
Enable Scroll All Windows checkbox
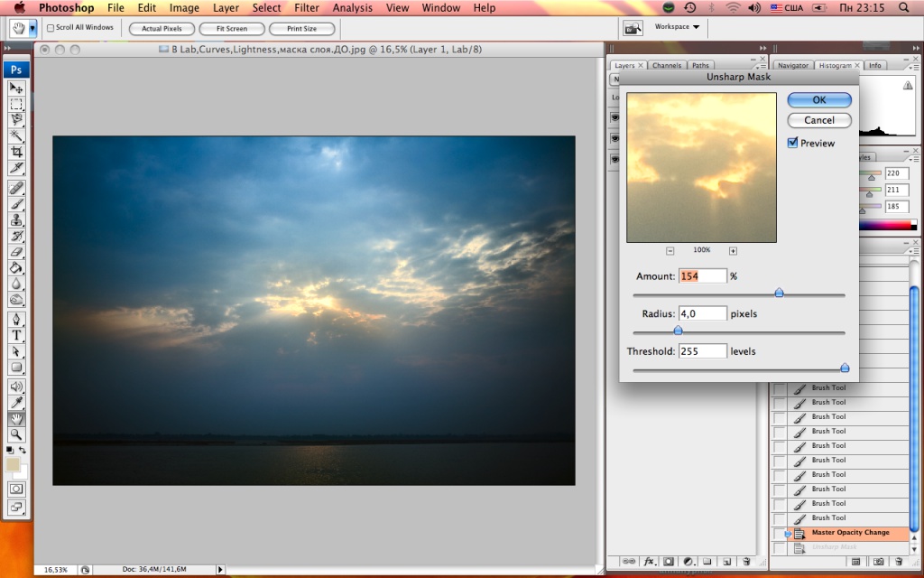pyautogui.click(x=51, y=28)
